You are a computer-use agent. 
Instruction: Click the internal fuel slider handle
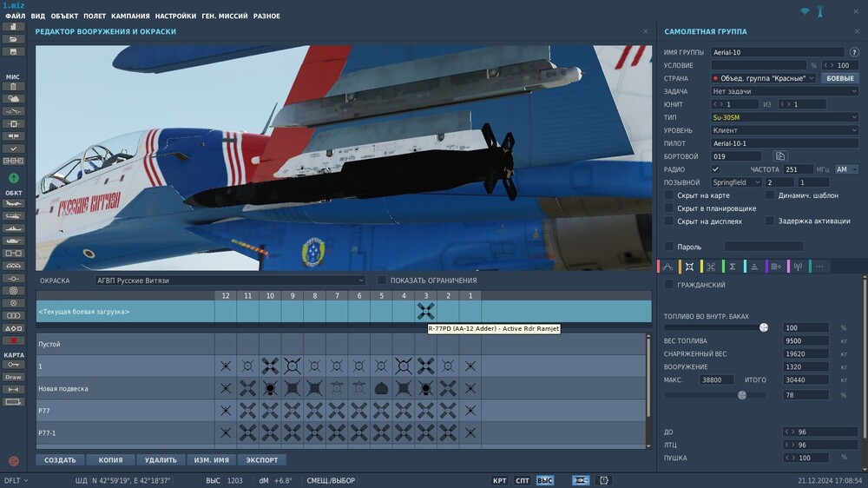click(x=764, y=327)
